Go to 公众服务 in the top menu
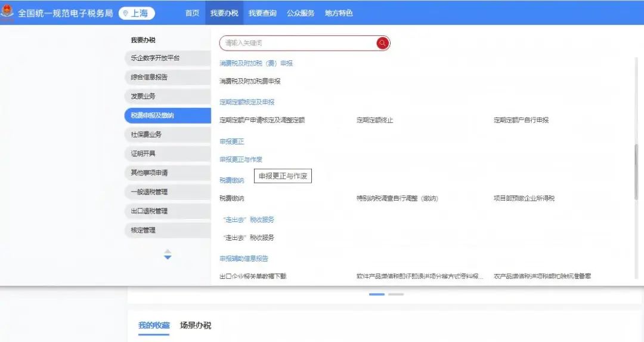The image size is (644, 342). pyautogui.click(x=301, y=13)
